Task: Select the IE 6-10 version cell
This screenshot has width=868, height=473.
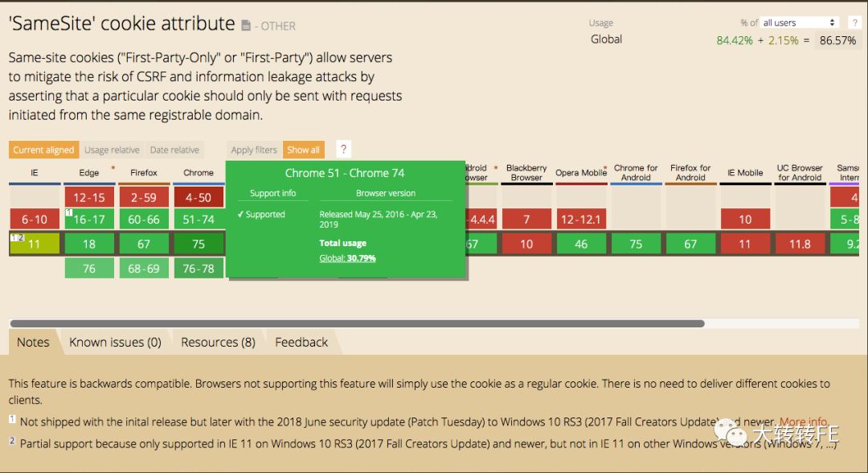Action: [35, 220]
